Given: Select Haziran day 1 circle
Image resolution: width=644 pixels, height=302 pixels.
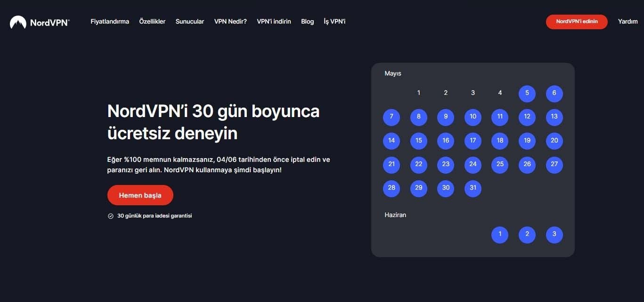Looking at the screenshot, I should (500, 235).
